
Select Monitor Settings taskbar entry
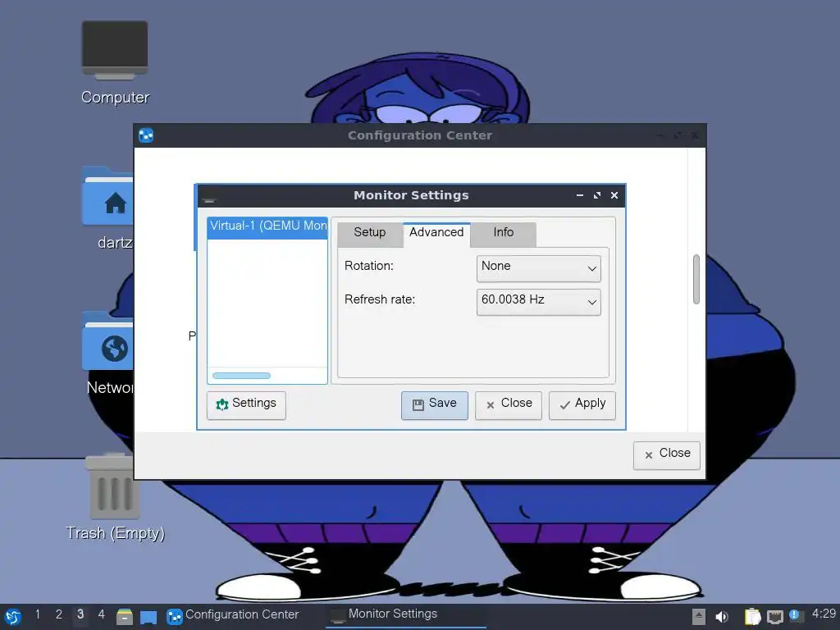pos(406,614)
